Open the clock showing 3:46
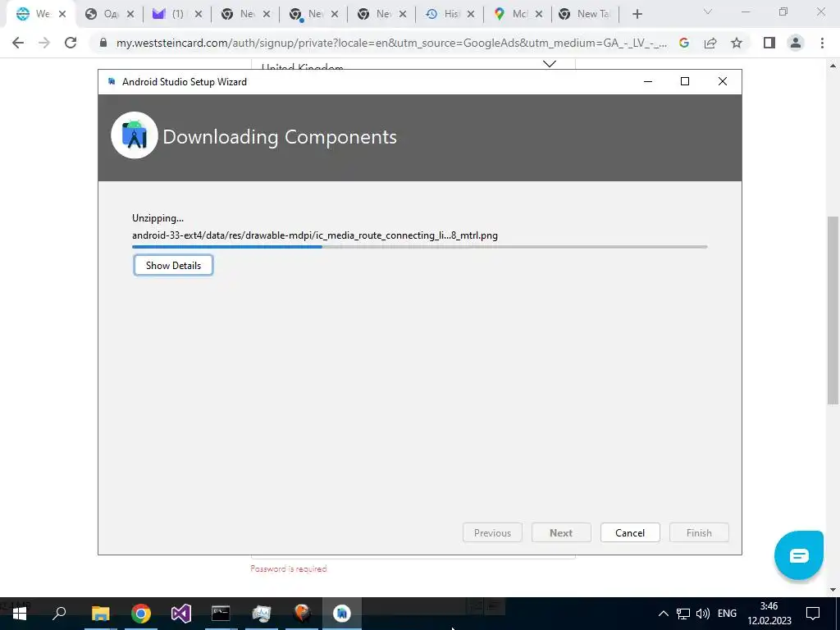This screenshot has height=630, width=840. click(769, 614)
